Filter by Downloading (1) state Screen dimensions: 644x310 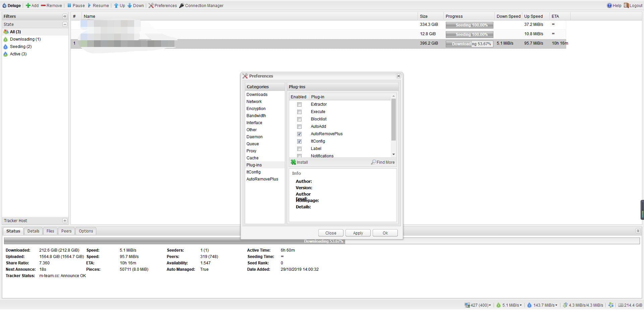point(25,39)
